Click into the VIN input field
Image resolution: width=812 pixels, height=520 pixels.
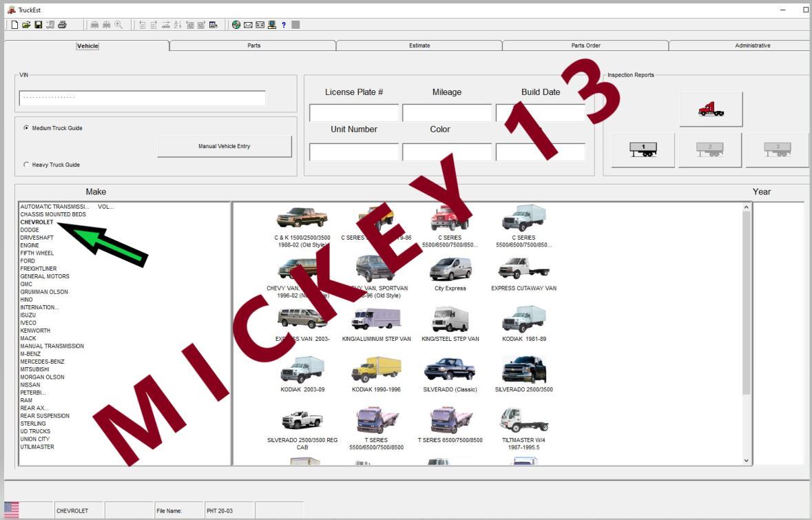tap(143, 98)
